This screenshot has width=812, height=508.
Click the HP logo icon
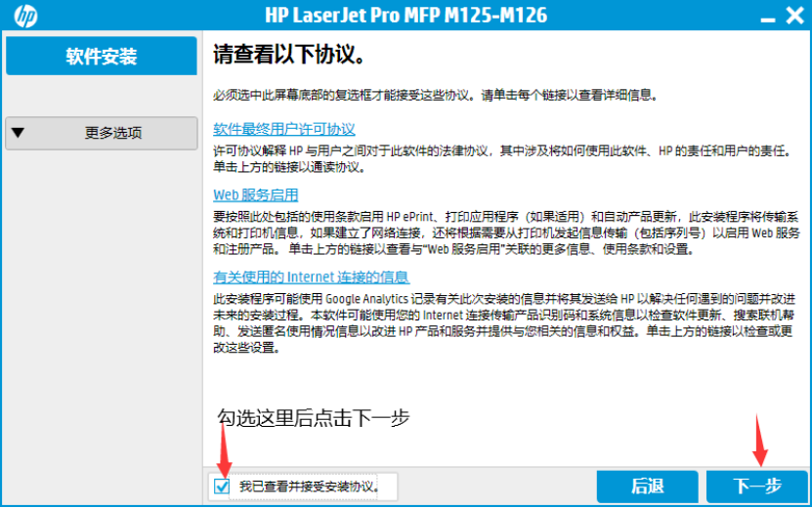pyautogui.click(x=25, y=16)
